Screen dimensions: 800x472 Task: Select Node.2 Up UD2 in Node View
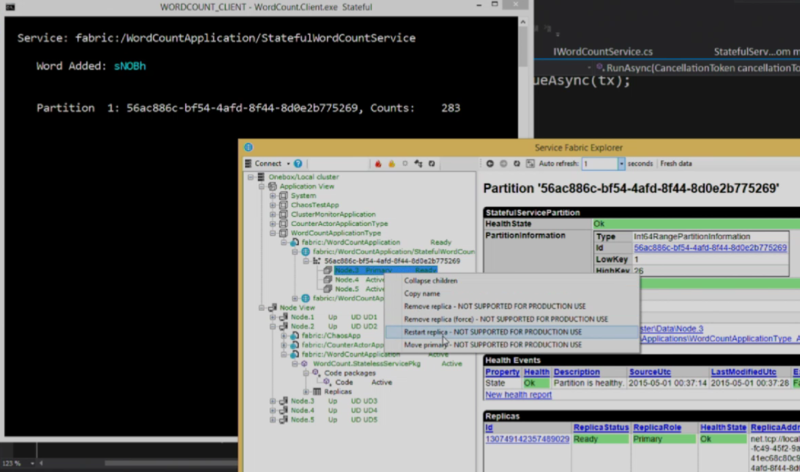pyautogui.click(x=334, y=326)
